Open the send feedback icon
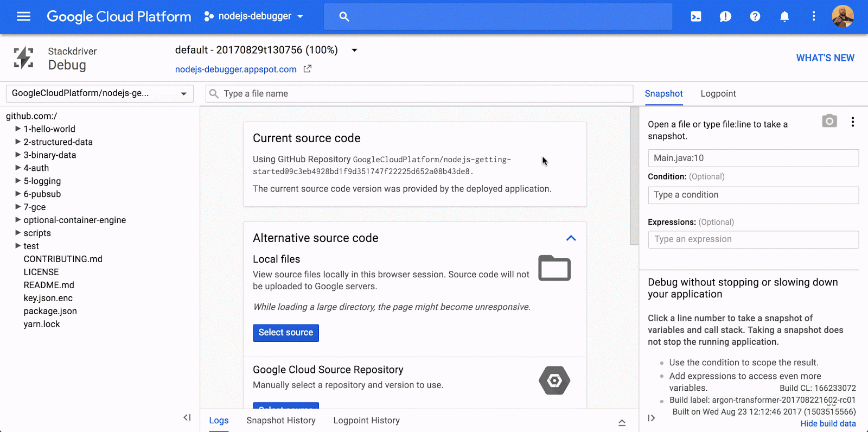 [x=725, y=16]
